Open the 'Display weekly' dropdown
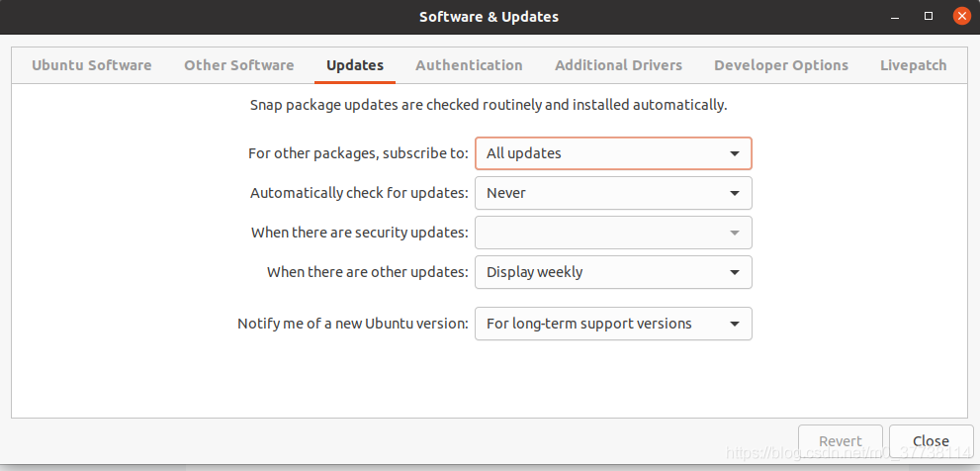Image resolution: width=980 pixels, height=471 pixels. pyautogui.click(x=613, y=272)
